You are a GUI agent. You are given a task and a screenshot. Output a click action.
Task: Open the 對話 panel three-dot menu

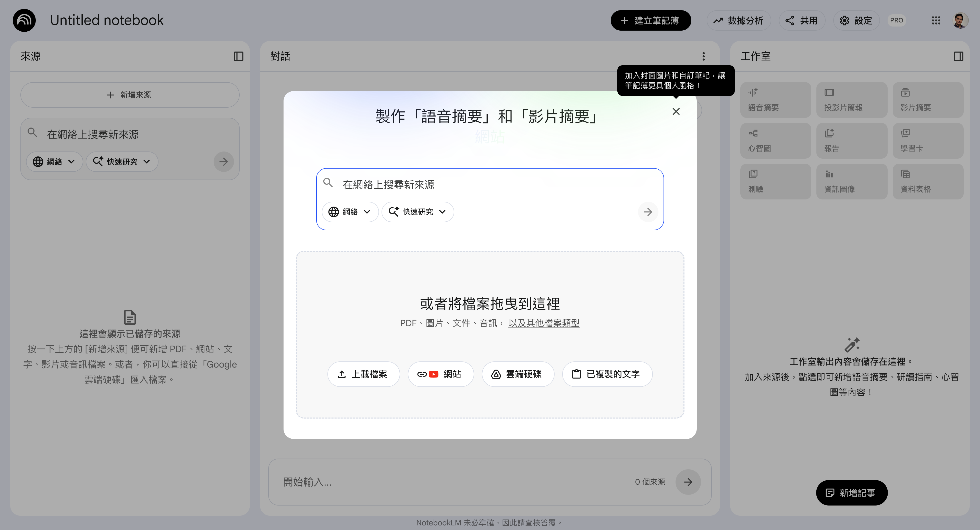[x=703, y=56]
